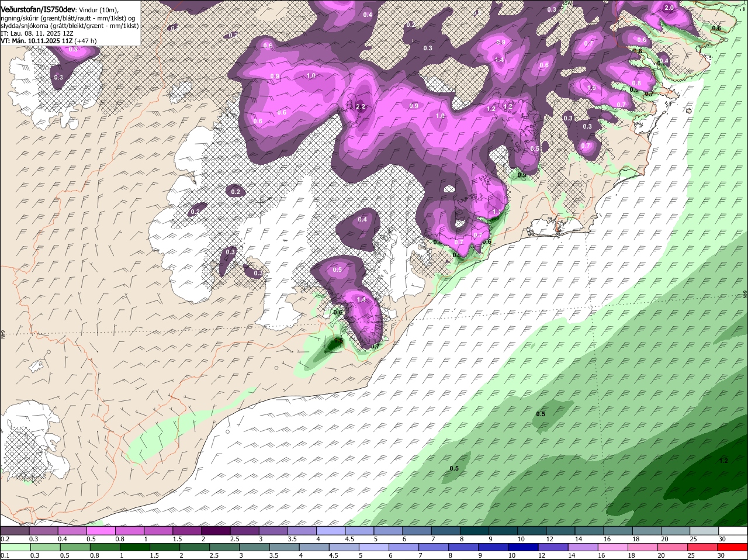
Task: Select bright pink snow swatch between 0.5 and 0.8
Action: 100,531
